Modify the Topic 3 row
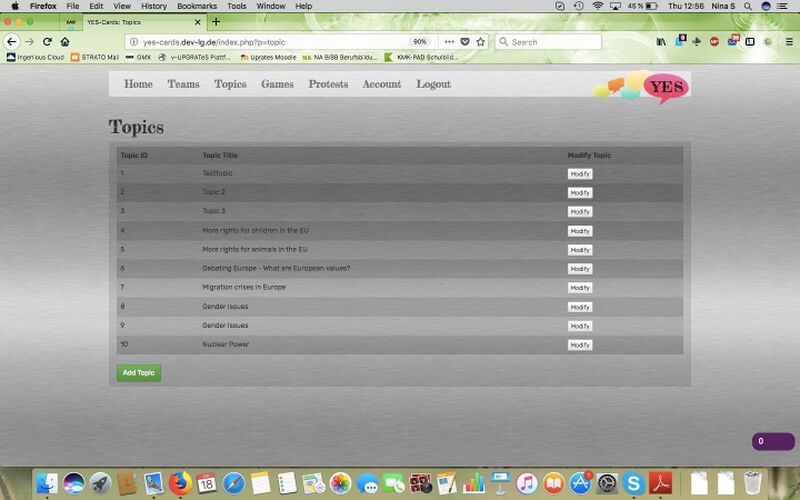Image resolution: width=800 pixels, height=500 pixels. pyautogui.click(x=580, y=212)
